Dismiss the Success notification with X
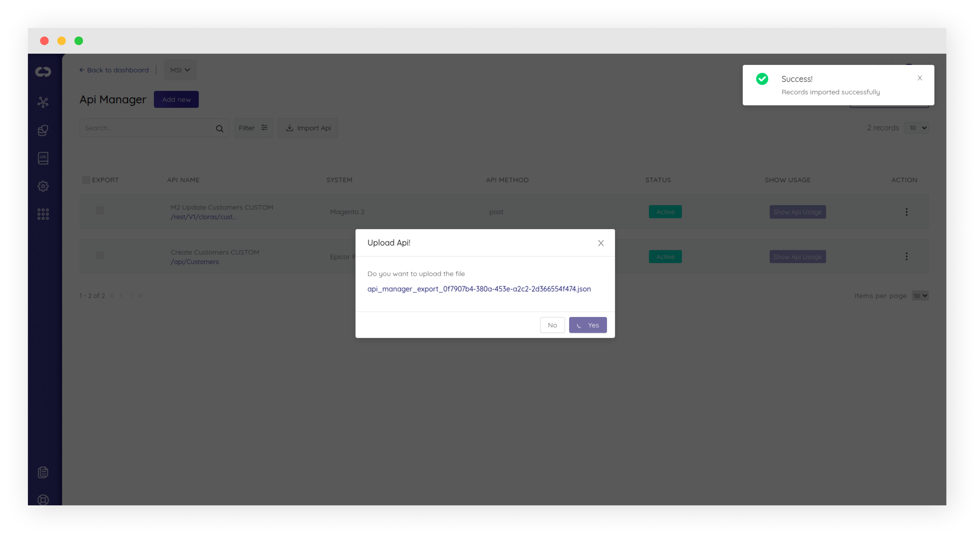Viewport: 980px width, 539px height. (920, 78)
